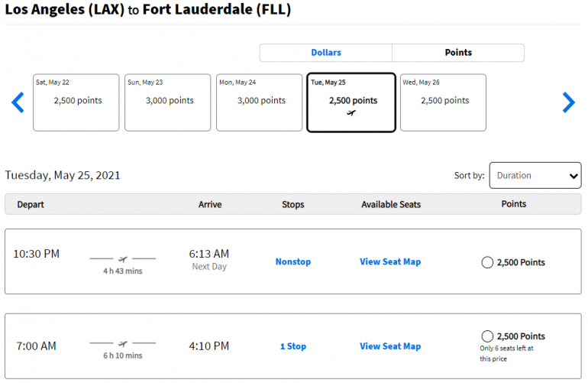Choose Sun, May 23 date card
This screenshot has height=383, width=588.
click(168, 102)
